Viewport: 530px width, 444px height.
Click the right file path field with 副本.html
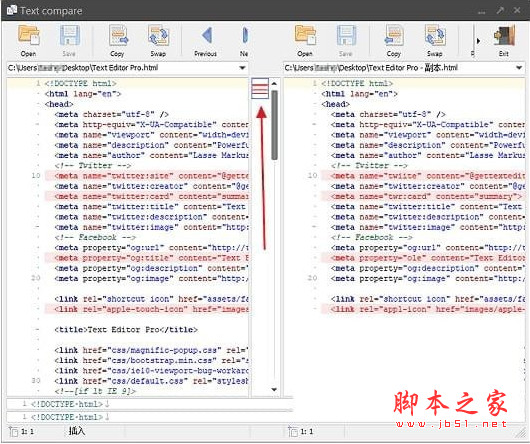(x=404, y=68)
